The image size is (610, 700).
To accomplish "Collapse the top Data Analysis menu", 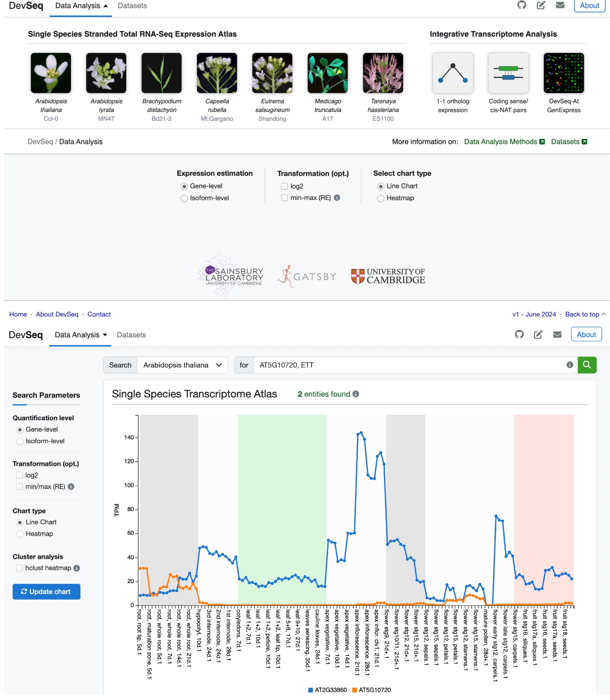I will click(81, 6).
